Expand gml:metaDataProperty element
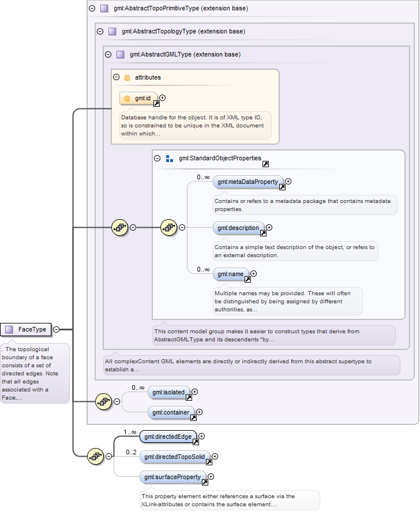 point(288,181)
